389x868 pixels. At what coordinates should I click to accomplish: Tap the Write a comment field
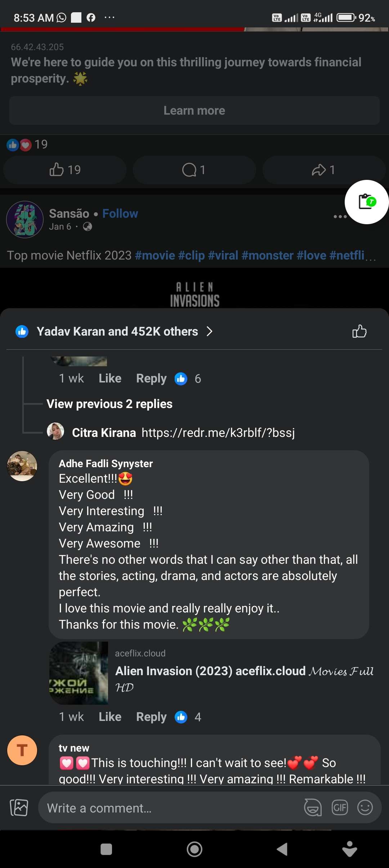tap(169, 808)
